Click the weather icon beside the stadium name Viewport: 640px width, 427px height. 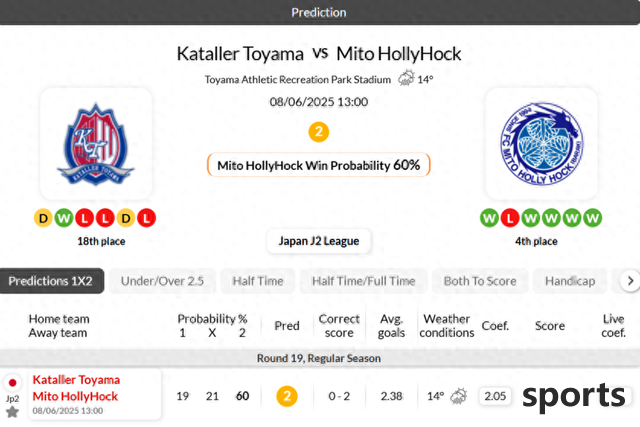tap(406, 78)
